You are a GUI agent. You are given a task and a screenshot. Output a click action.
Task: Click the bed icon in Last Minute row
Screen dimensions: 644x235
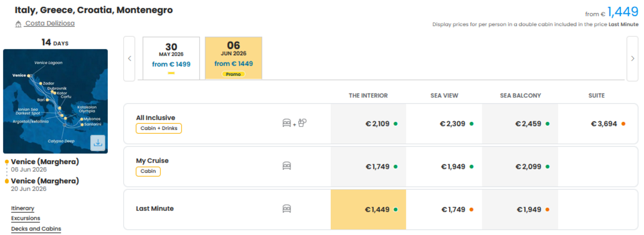coord(287,209)
